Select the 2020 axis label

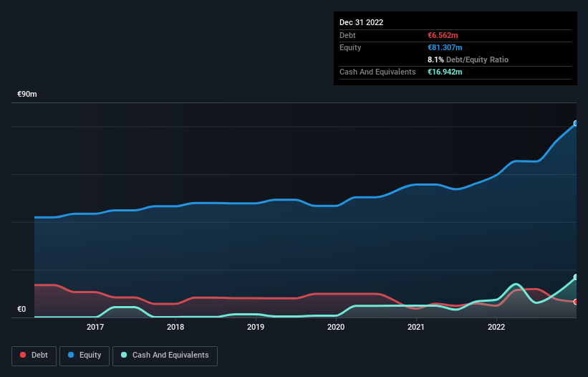point(336,327)
